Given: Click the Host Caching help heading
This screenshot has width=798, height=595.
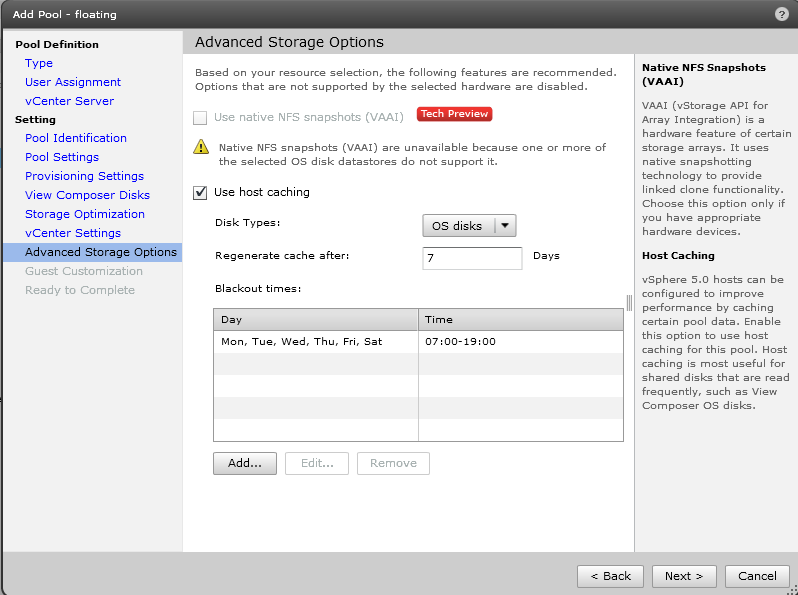Looking at the screenshot, I should (678, 256).
